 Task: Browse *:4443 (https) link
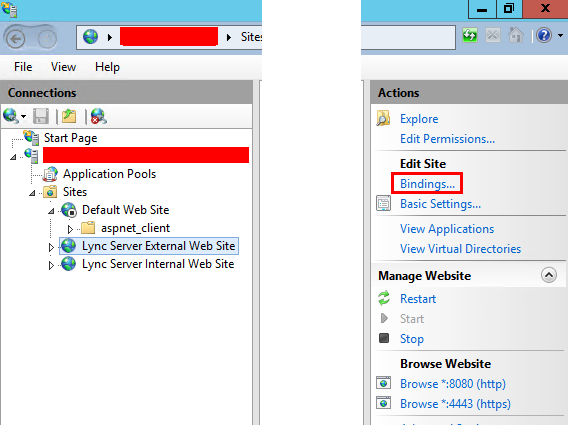coord(455,404)
